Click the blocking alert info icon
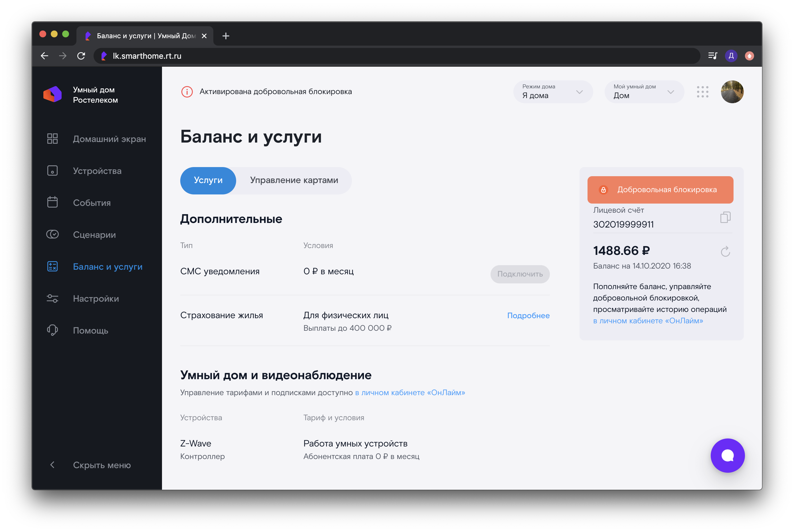794x532 pixels. 187,92
